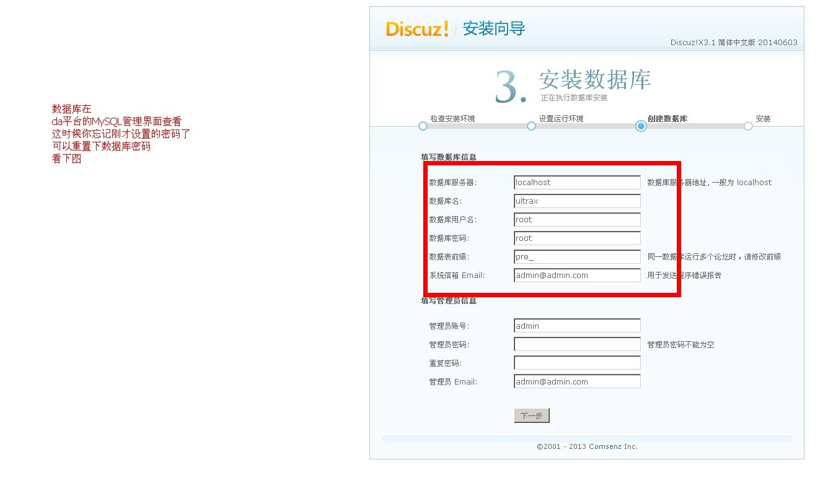Click the 创建数据库 step label
Image resolution: width=828 pixels, height=504 pixels.
(667, 118)
